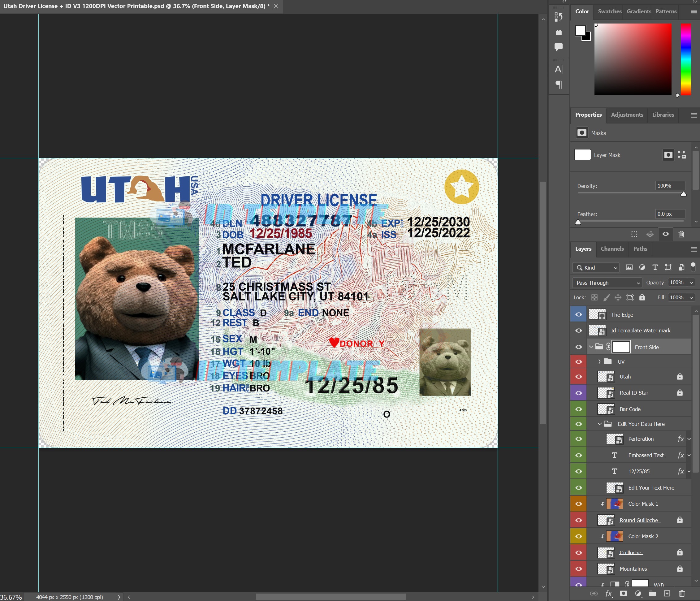The image size is (700, 601).
Task: Create new fill or adjustment layer
Action: [638, 594]
